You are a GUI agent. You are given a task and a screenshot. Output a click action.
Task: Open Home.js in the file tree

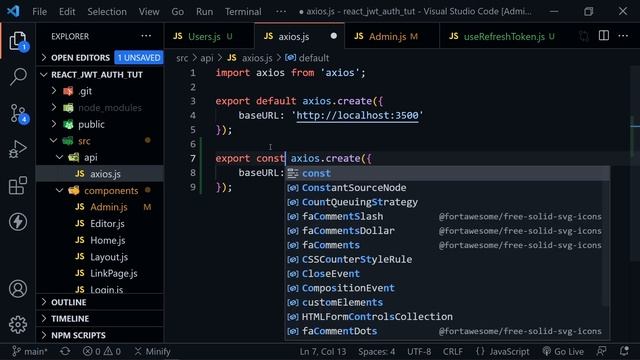[100, 240]
